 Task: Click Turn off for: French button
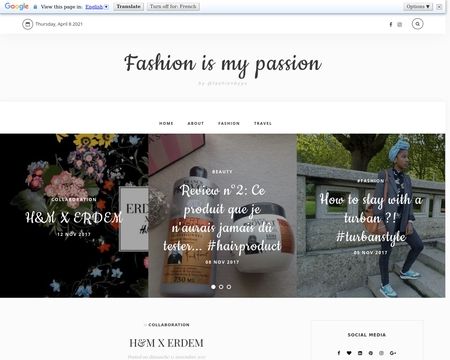(173, 6)
